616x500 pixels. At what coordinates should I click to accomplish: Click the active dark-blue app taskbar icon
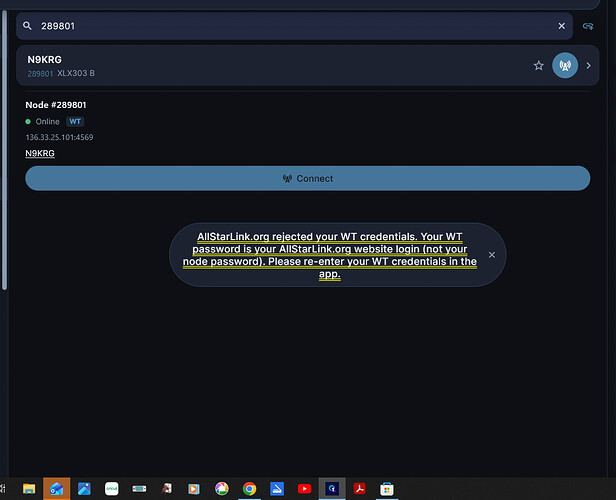332,489
